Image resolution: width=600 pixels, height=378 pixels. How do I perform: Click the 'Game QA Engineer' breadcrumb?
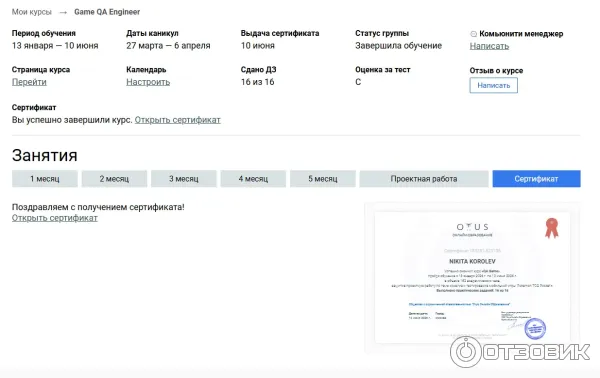click(107, 12)
